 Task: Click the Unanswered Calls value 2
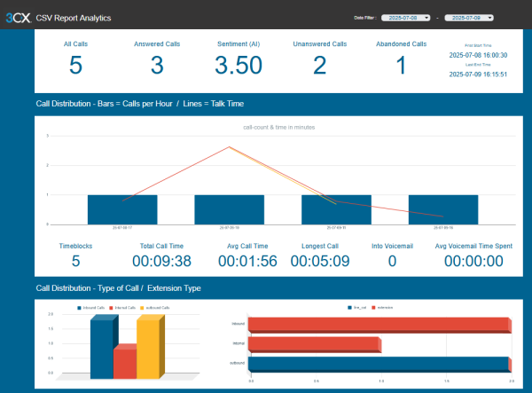coord(319,65)
